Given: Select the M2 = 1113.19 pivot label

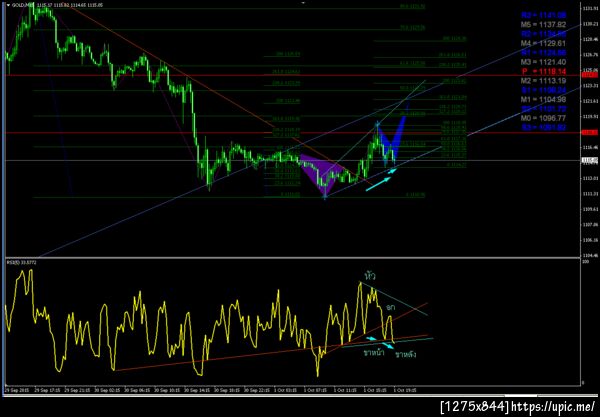Looking at the screenshot, I should [543, 81].
